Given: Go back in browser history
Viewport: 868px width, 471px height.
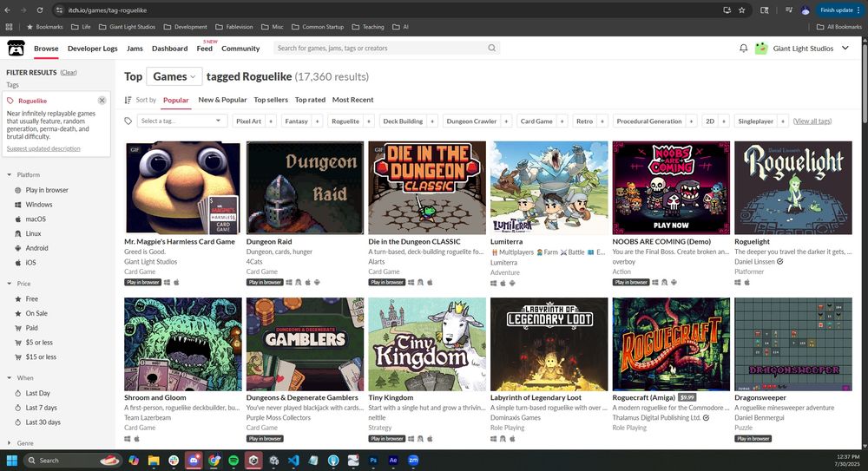Looking at the screenshot, I should [x=7, y=10].
